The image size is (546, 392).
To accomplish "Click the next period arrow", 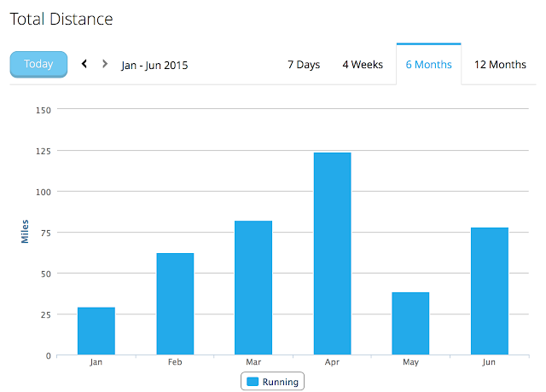I will click(x=104, y=64).
